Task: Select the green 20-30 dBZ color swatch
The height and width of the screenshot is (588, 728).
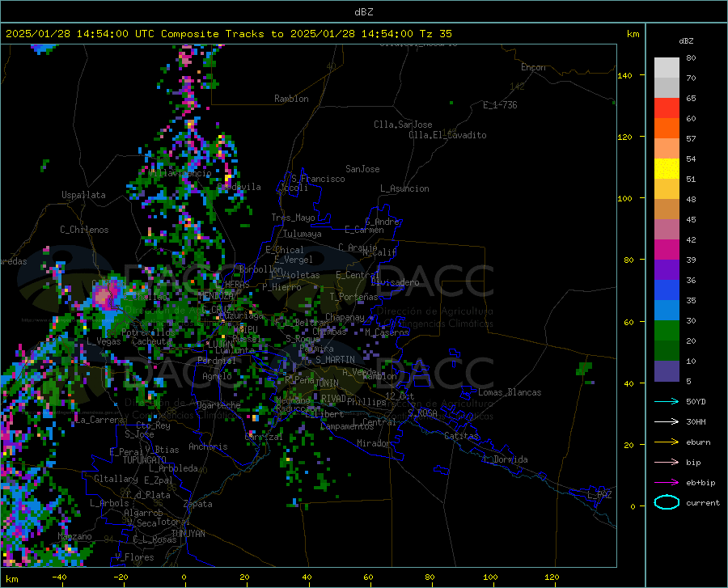Action: [x=667, y=331]
